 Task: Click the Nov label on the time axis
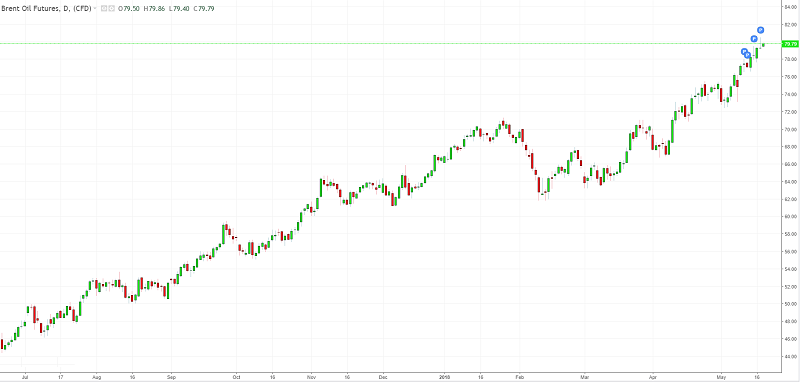[x=310, y=378]
